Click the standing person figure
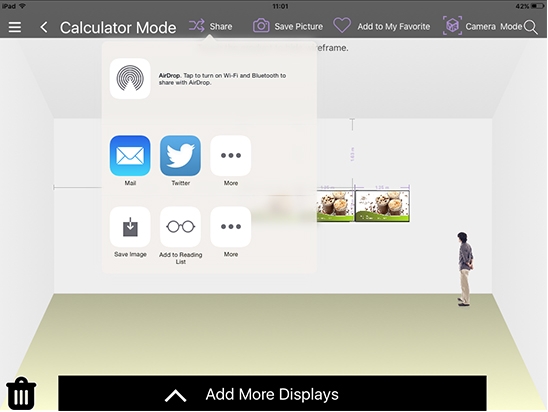Screen dimensions: 548x412 (x=464, y=269)
